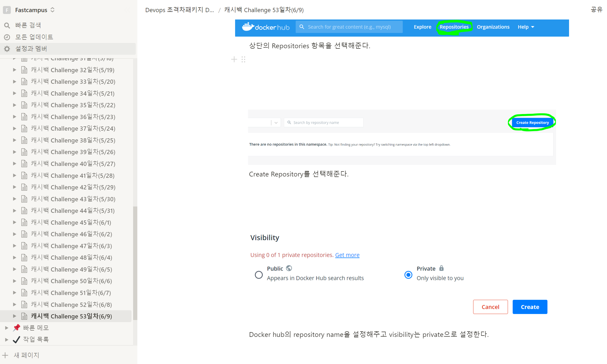Expand the 빠른 메모 section arrow
This screenshot has width=607, height=364.
click(x=7, y=328)
